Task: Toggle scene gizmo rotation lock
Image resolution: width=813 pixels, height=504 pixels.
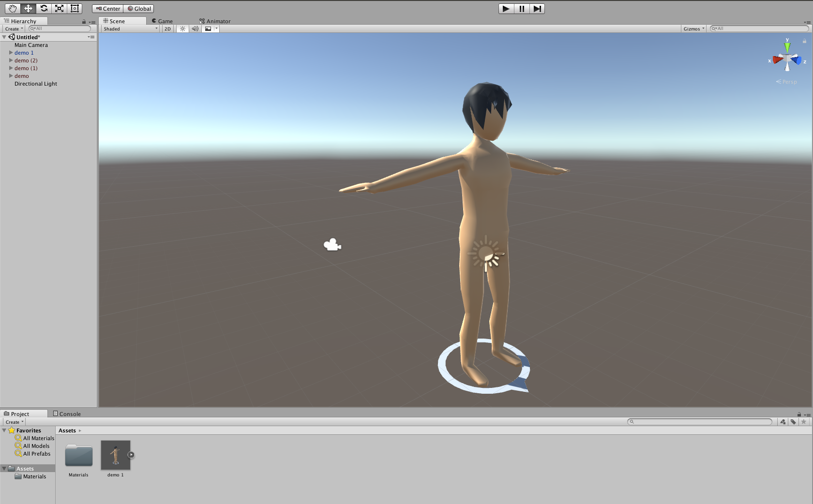Action: 804,41
